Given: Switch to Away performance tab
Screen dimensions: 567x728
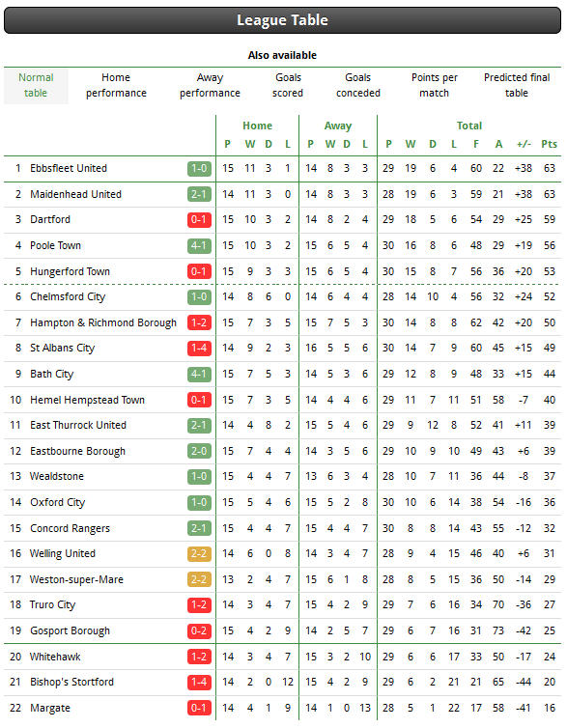Looking at the screenshot, I should 210,85.
